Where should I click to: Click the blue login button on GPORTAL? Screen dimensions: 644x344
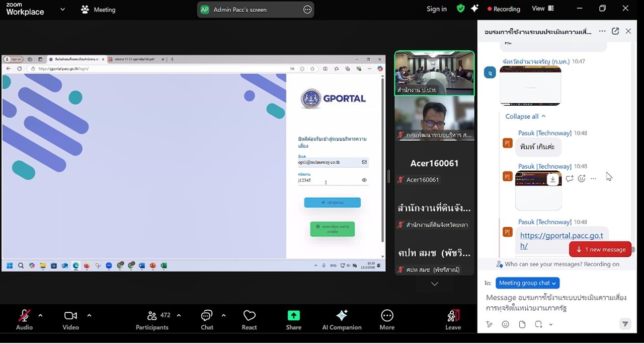tap(332, 202)
